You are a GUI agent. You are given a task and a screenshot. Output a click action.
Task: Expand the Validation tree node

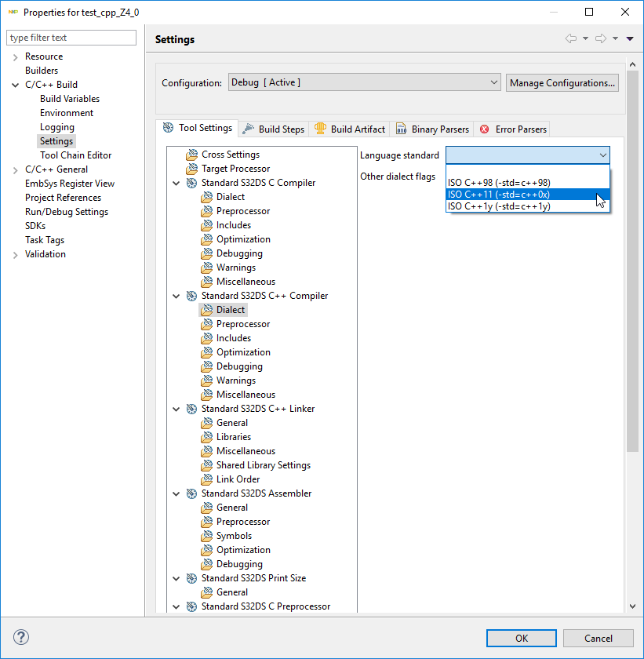(16, 255)
